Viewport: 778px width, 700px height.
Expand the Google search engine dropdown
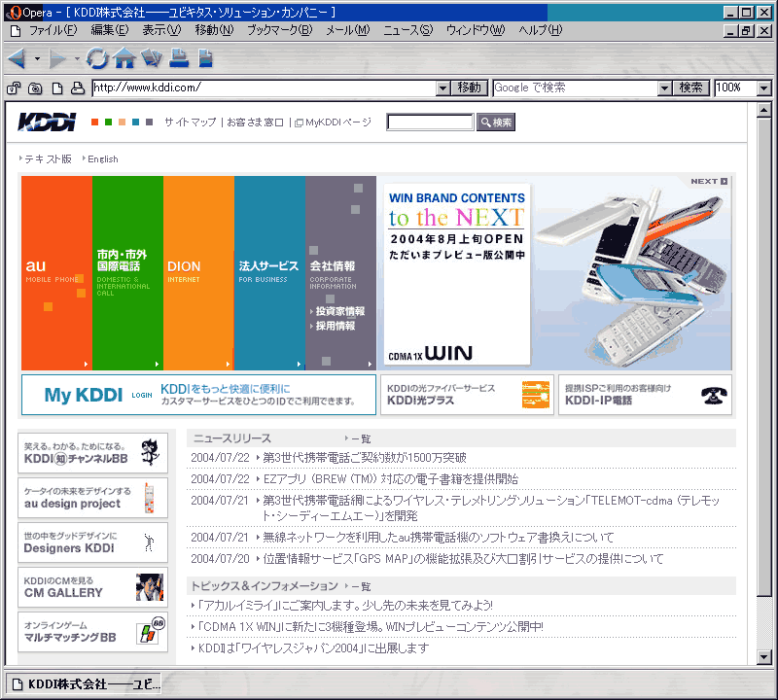(x=665, y=88)
